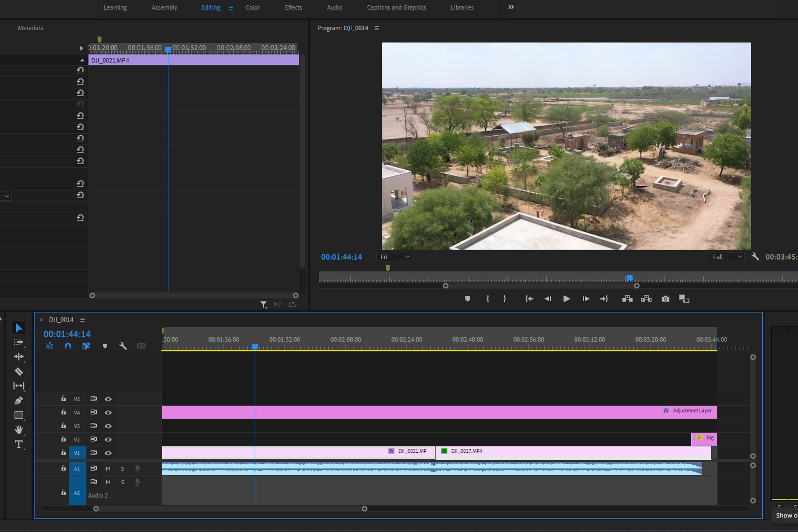798x532 pixels.
Task: Mute the A1 audio track
Action: (x=108, y=468)
